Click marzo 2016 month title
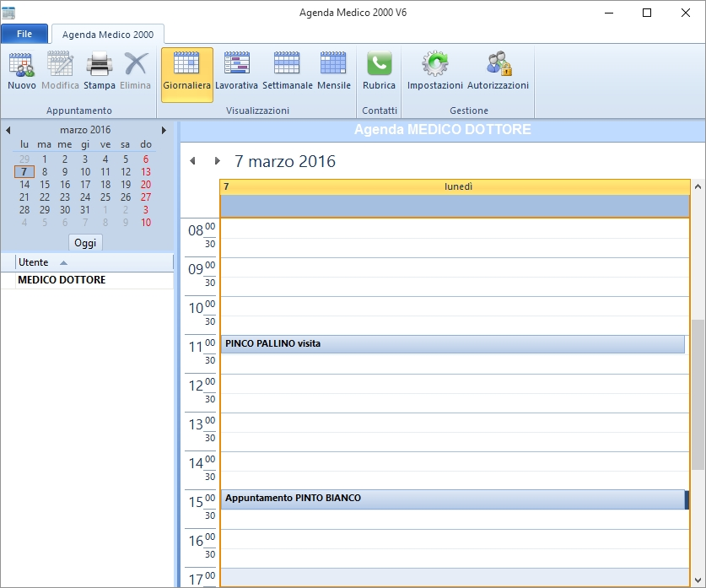The image size is (706, 588). 85,130
